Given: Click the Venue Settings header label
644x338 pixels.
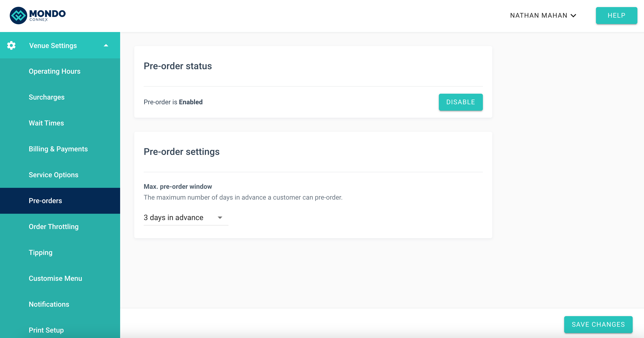Looking at the screenshot, I should point(53,45).
